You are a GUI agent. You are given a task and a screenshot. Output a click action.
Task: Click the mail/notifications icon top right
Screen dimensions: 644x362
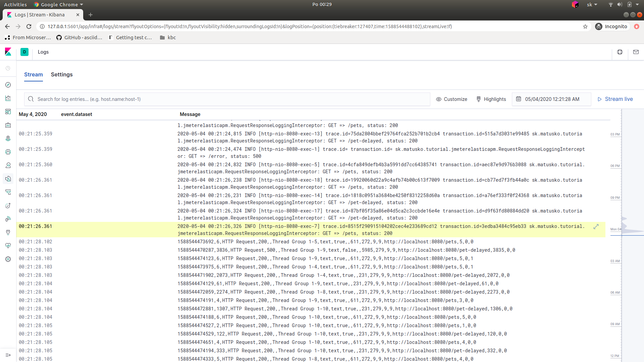[x=636, y=52]
